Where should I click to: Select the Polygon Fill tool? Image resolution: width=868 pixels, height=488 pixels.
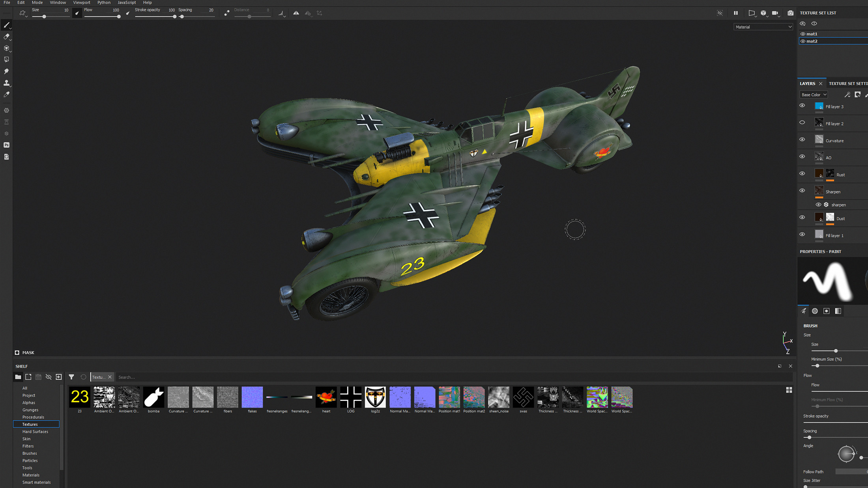(x=6, y=60)
